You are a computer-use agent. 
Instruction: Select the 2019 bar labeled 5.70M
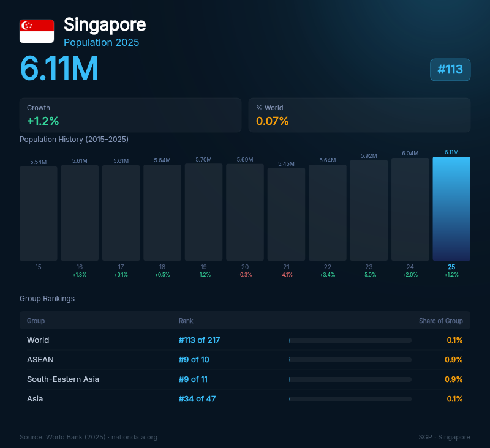point(203,212)
